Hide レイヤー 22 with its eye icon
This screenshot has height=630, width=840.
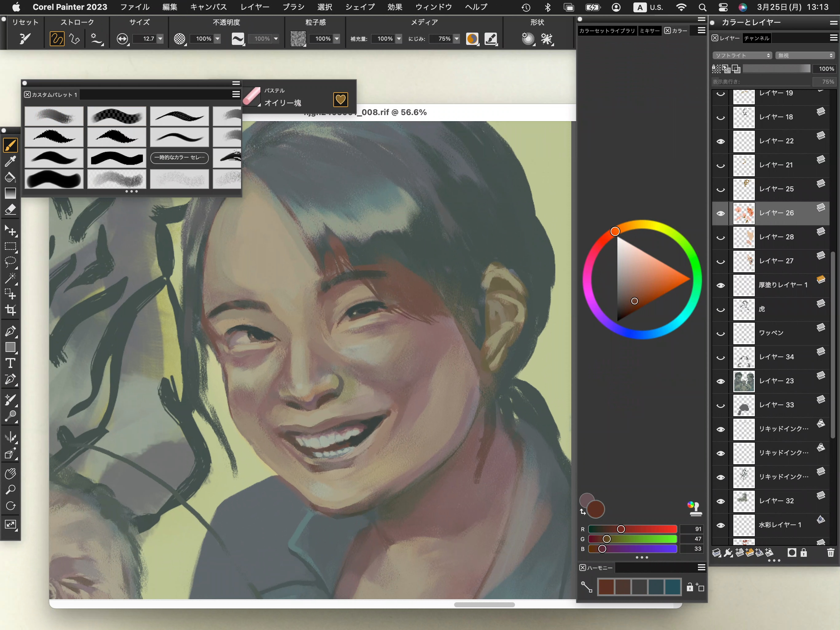[x=720, y=142]
